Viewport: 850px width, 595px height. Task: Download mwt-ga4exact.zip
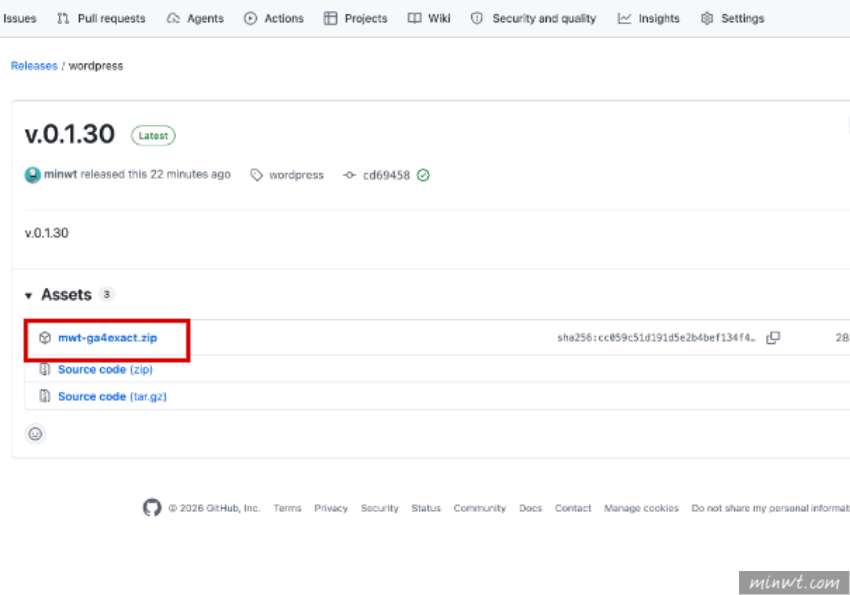(107, 338)
